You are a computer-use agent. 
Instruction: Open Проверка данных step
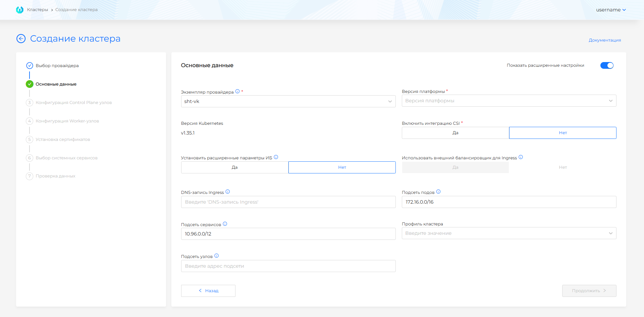coord(56,176)
